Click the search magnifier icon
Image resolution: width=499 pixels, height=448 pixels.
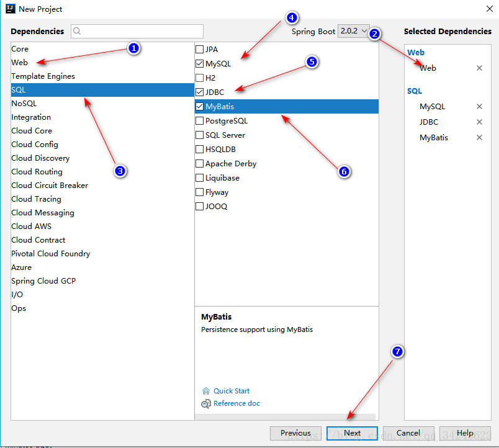tap(77, 31)
